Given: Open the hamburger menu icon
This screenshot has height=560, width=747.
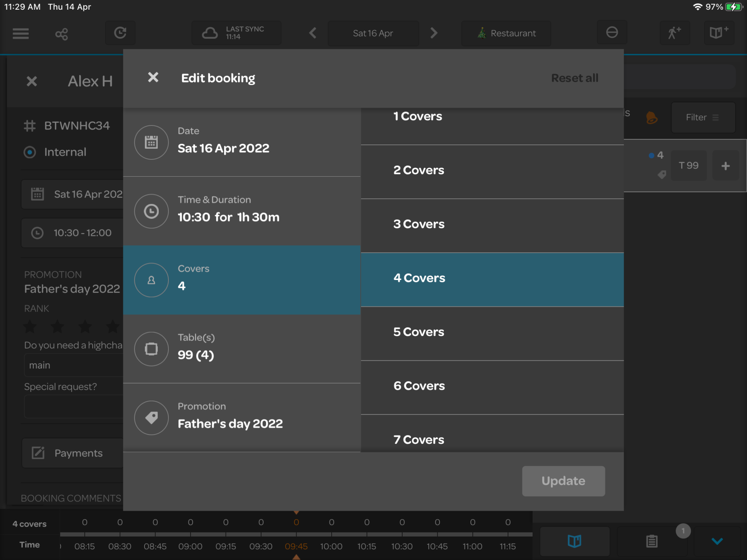Looking at the screenshot, I should (21, 34).
